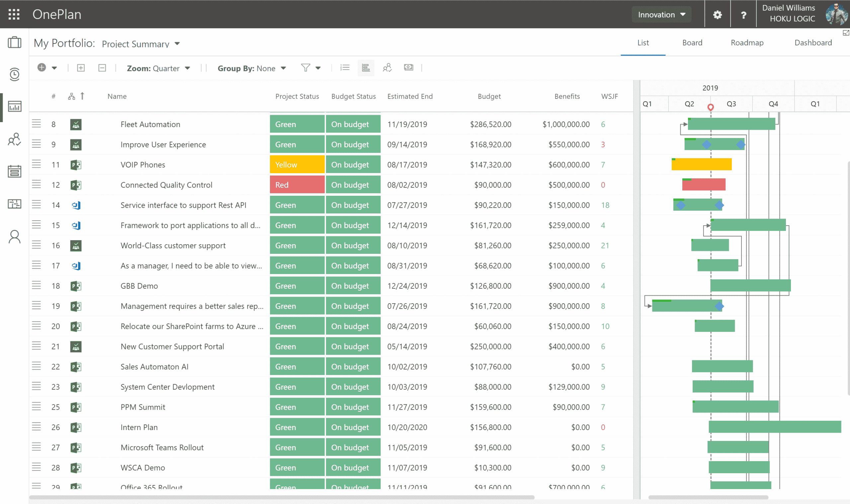Select the Dashboard tab
Viewport: 850px width, 504px height.
coord(813,42)
